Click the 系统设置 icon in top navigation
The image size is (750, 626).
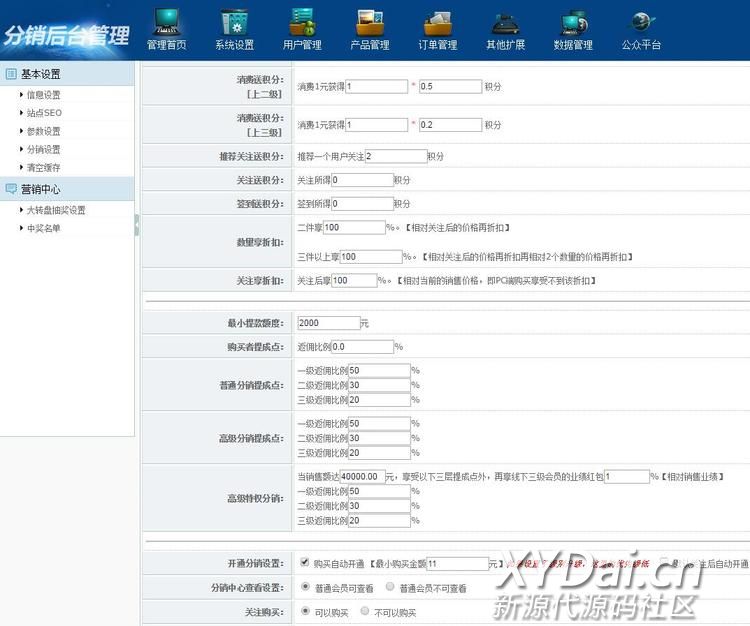click(x=234, y=22)
